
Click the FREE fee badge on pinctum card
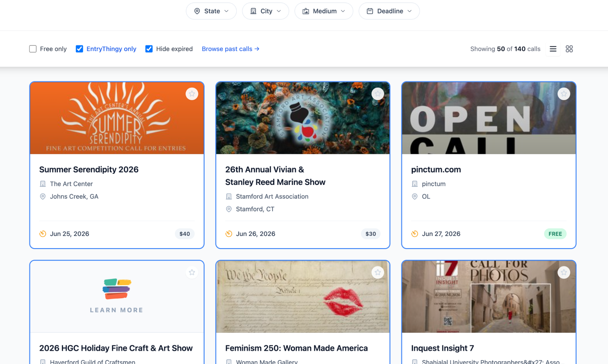[555, 234]
